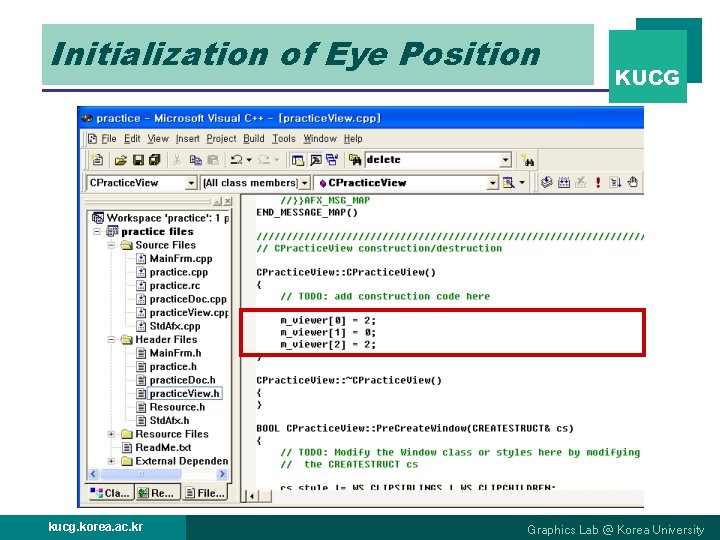Image resolution: width=720 pixels, height=540 pixels.
Task: Switch to the ClassView tab
Action: pos(110,493)
